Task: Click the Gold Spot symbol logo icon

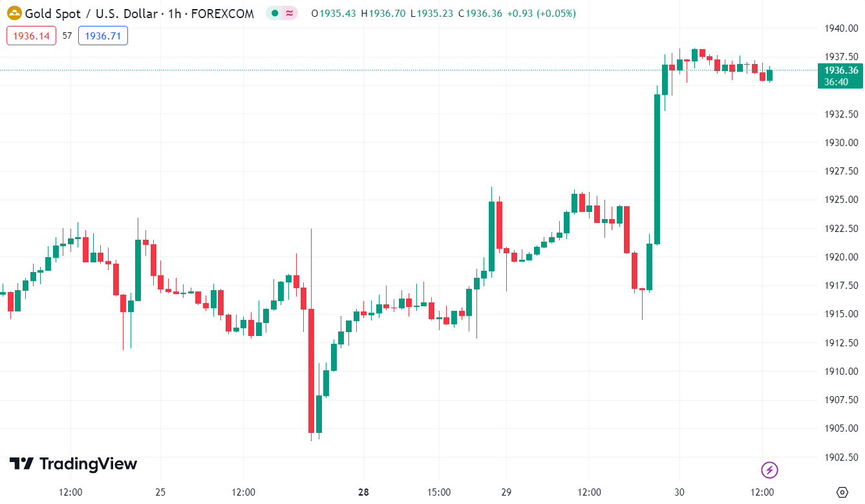Action: tap(14, 14)
